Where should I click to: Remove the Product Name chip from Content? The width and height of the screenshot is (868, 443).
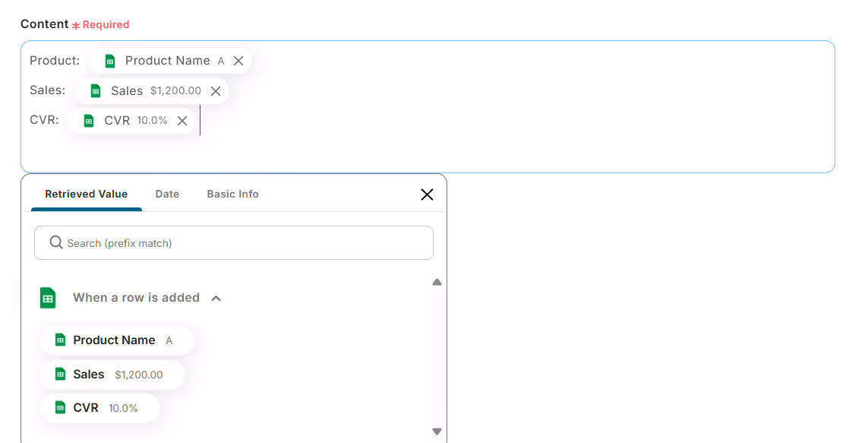point(238,61)
